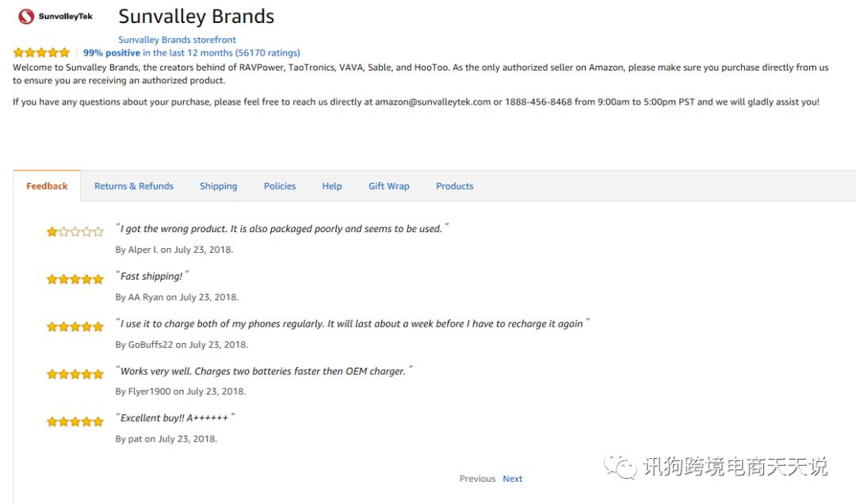
Task: Go to the Policies tab
Action: point(280,186)
